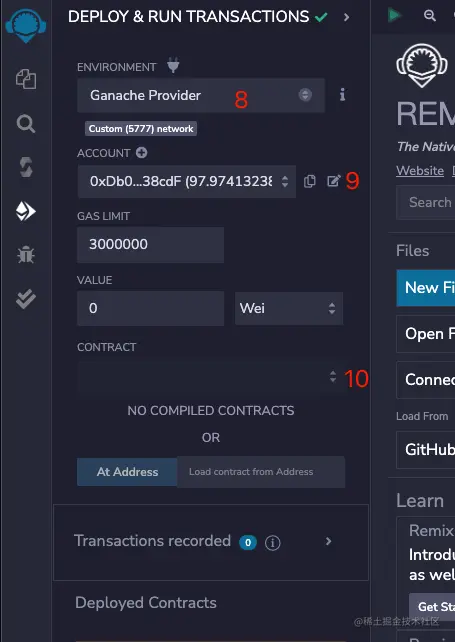Open the File Explorer sidebar icon

(x=26, y=79)
